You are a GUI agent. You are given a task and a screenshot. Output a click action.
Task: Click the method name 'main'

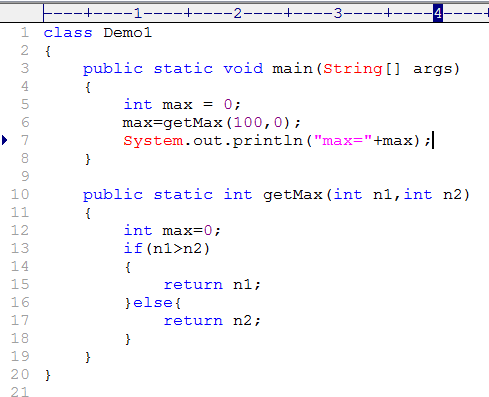click(292, 69)
